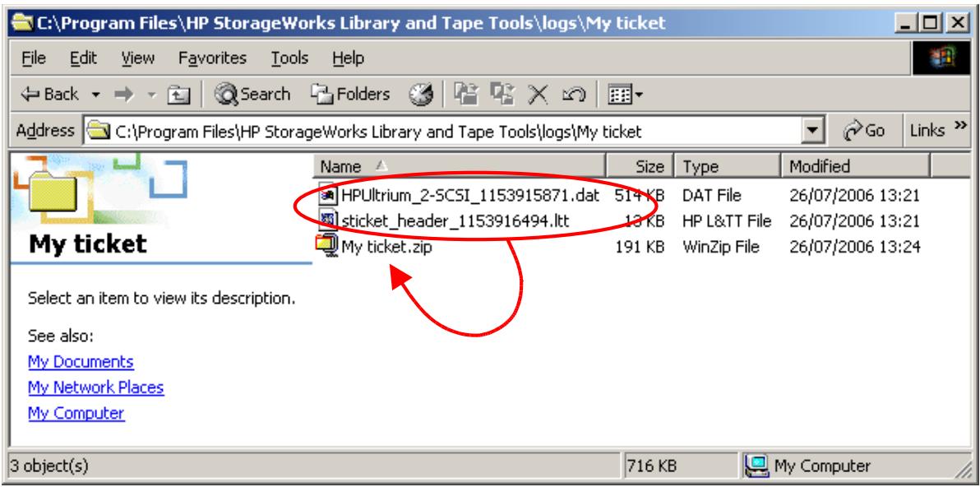Viewport: 980px width, 487px height.
Task: Click the WinZip File type cell
Action: pyautogui.click(x=721, y=247)
